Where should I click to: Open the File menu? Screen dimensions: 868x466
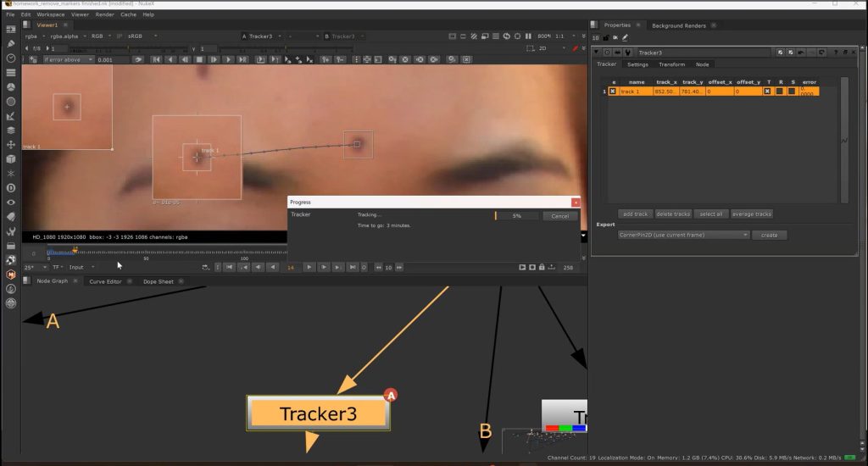click(x=10, y=14)
